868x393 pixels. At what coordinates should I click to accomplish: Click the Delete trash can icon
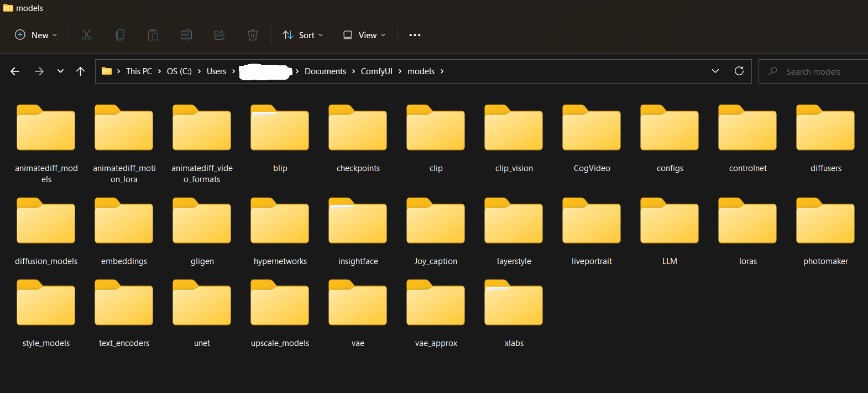point(253,35)
